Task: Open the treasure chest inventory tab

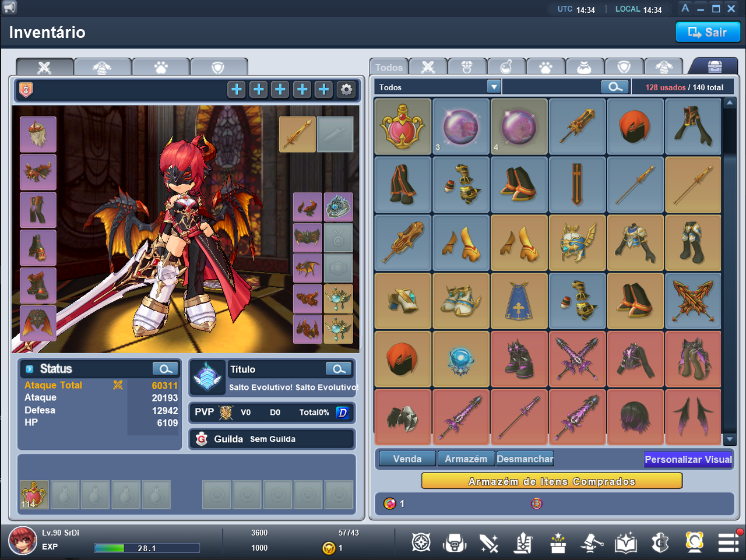Action: click(715, 66)
